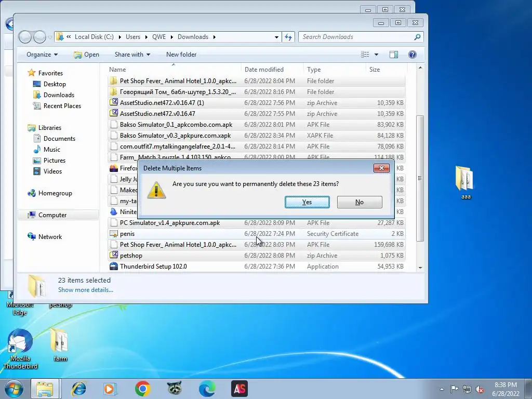
Task: Click the Show more details link
Action: coord(86,290)
